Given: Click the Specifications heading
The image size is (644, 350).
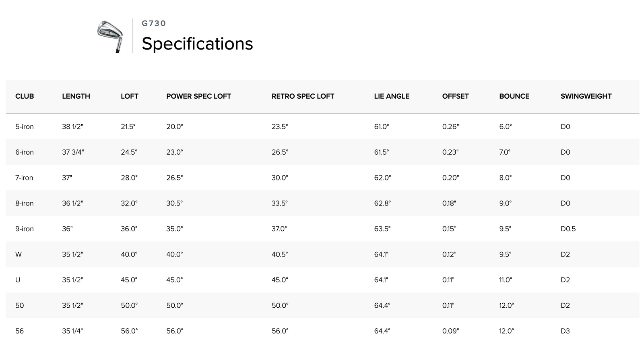Looking at the screenshot, I should (x=197, y=43).
